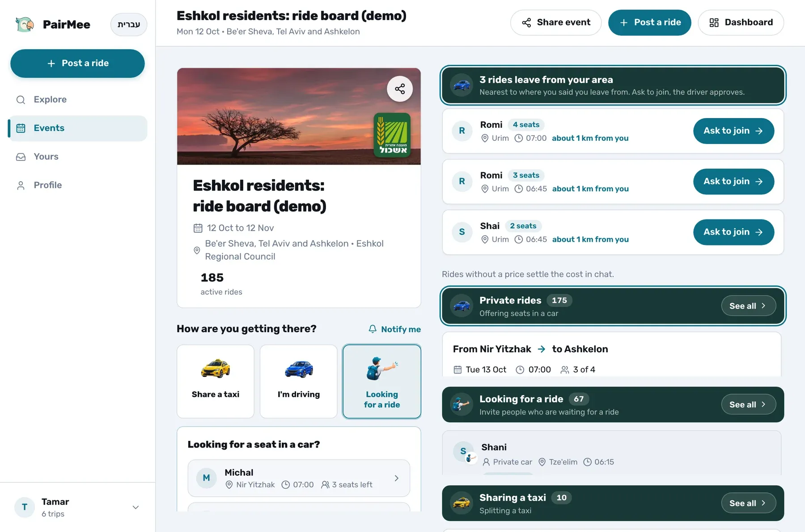
Task: Click the Notify me bell link
Action: [394, 329]
